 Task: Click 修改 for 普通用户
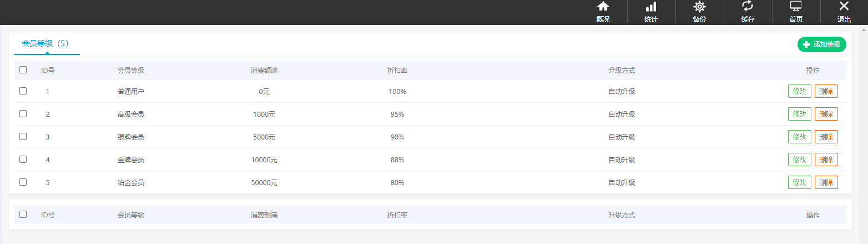coord(799,91)
